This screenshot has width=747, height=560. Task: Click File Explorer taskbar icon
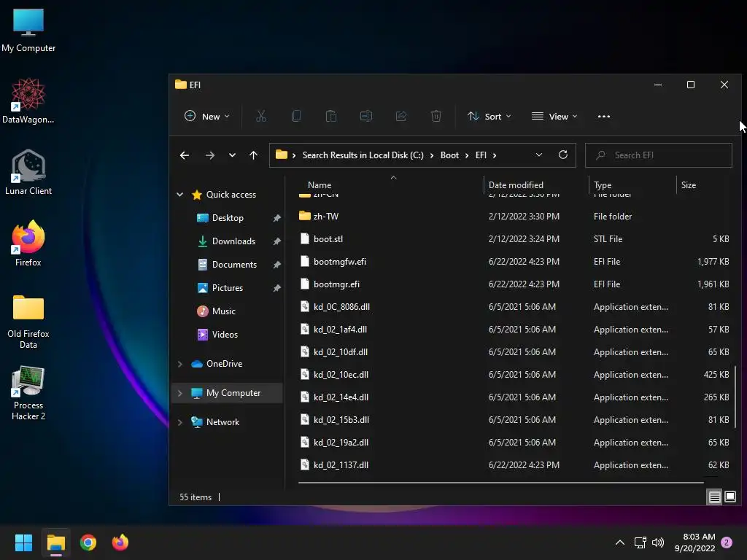[x=55, y=542]
